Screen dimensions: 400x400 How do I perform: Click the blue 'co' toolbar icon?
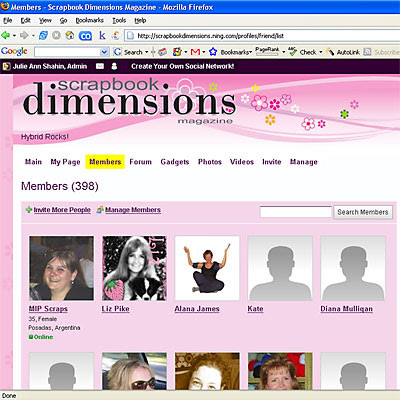click(85, 35)
